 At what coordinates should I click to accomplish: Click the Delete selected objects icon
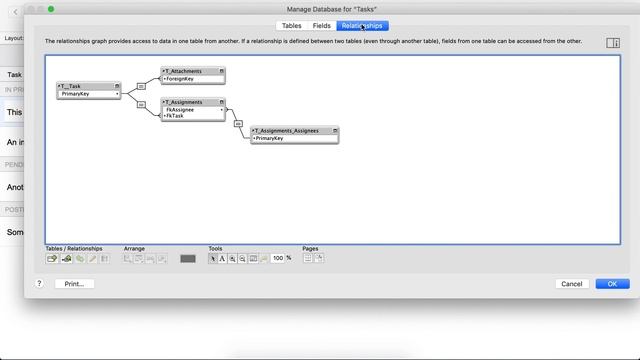104,259
